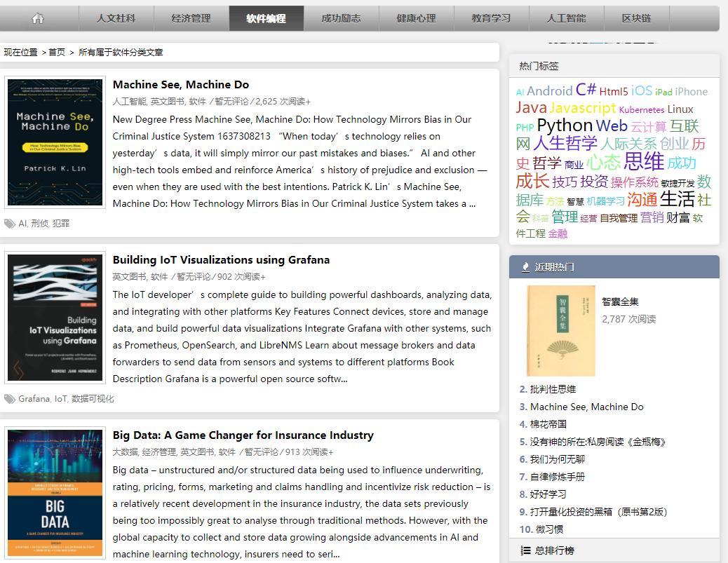The width and height of the screenshot is (728, 563).
Task: Open the 经济管理 menu item
Action: coord(191,18)
